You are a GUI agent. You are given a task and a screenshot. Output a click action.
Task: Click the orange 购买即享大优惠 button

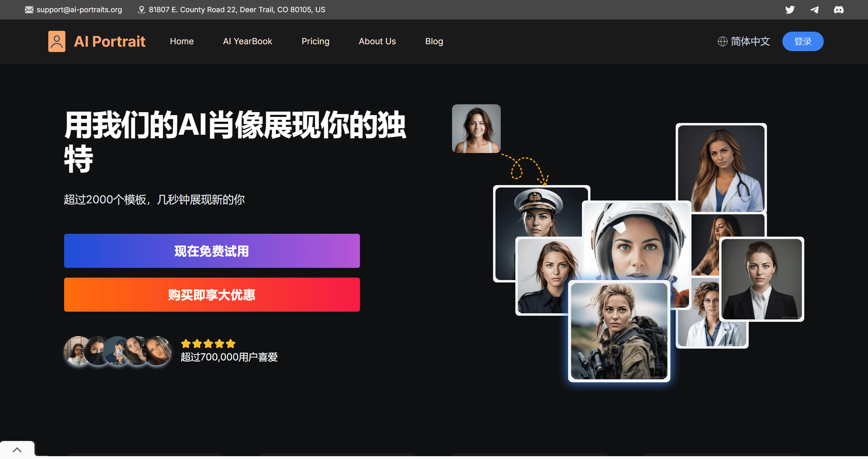pyautogui.click(x=212, y=295)
